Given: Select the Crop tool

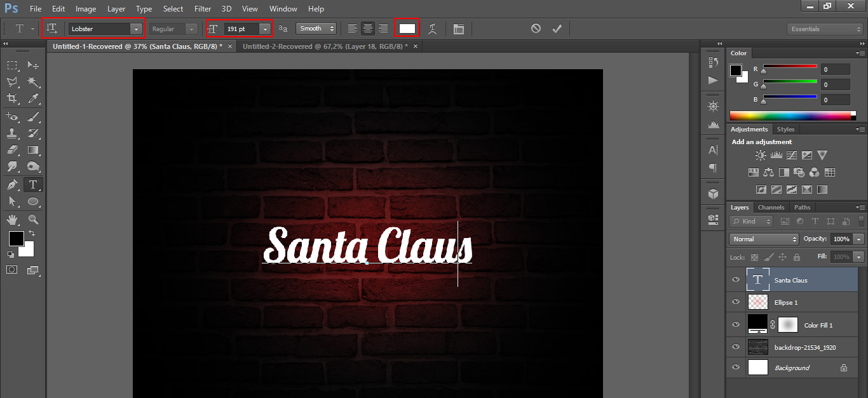Looking at the screenshot, I should pos(12,98).
